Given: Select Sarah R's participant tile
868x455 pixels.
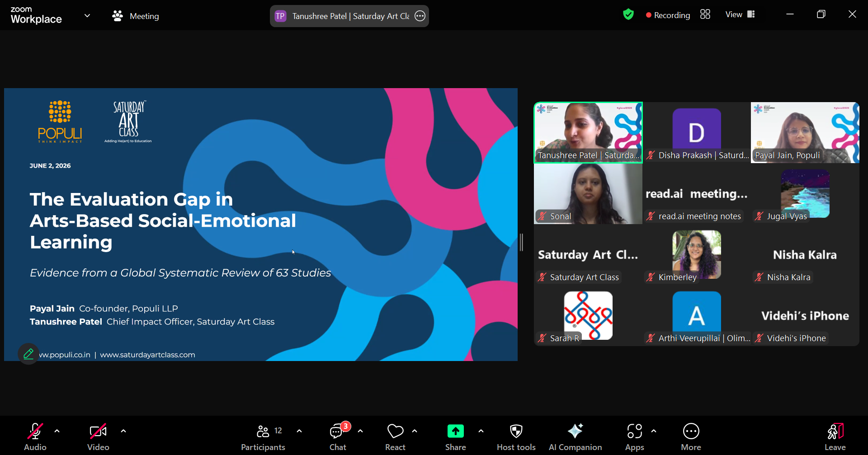Looking at the screenshot, I should 588,315.
